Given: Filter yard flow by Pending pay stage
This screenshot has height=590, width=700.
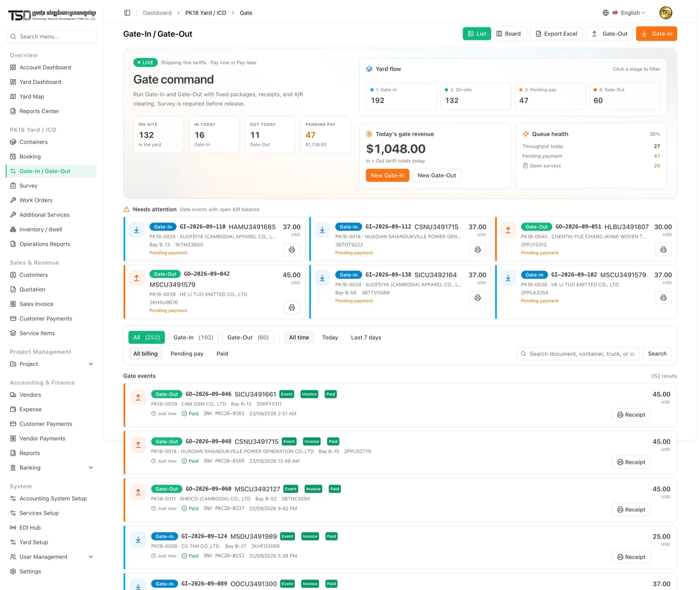Looking at the screenshot, I should point(550,96).
